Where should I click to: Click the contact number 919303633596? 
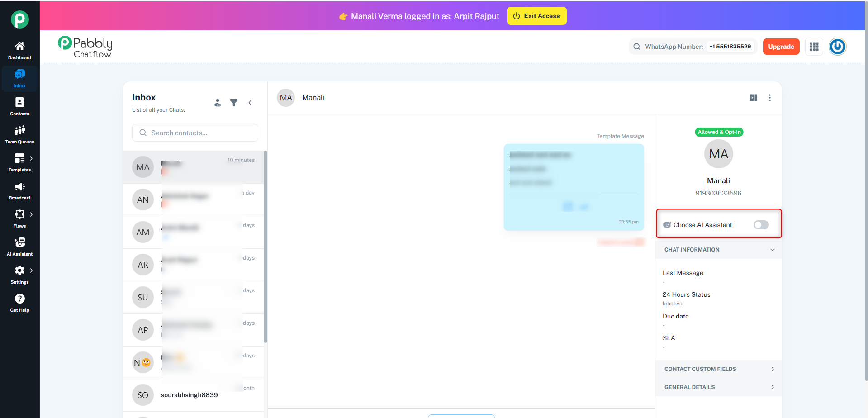tap(718, 193)
